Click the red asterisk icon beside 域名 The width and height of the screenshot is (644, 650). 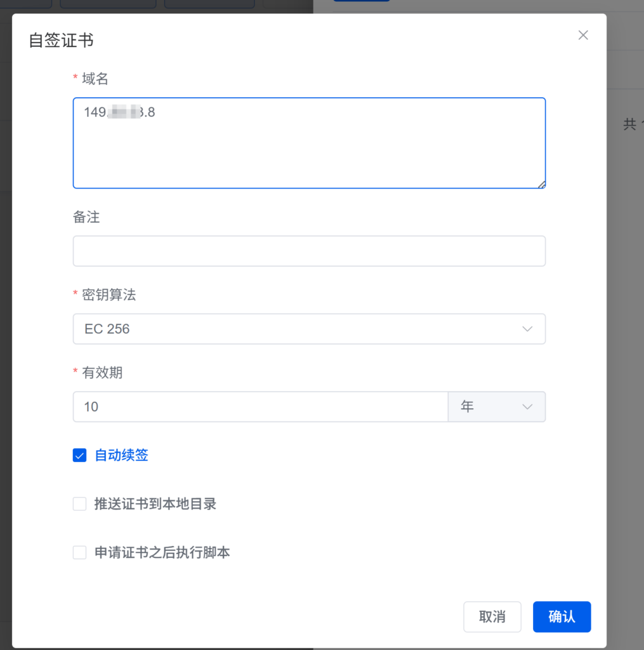click(x=76, y=79)
